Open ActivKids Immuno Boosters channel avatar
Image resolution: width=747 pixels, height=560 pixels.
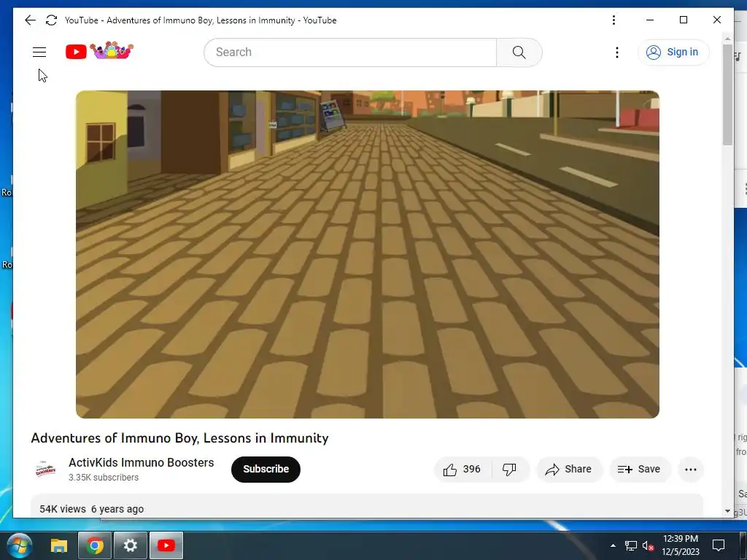coord(45,469)
